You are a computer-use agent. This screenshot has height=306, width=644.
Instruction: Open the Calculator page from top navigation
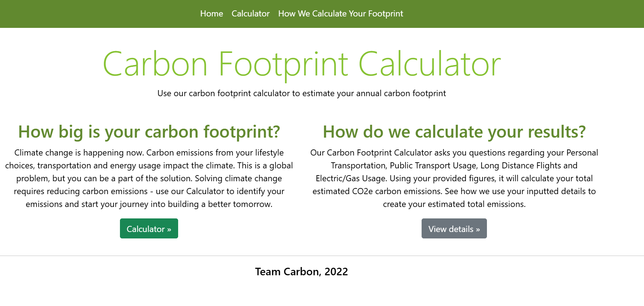point(251,14)
